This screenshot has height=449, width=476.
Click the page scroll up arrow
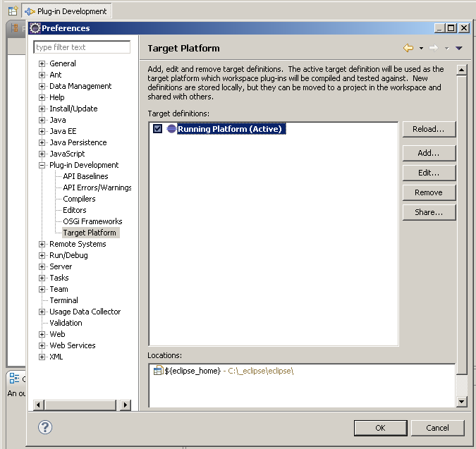pos(461,70)
